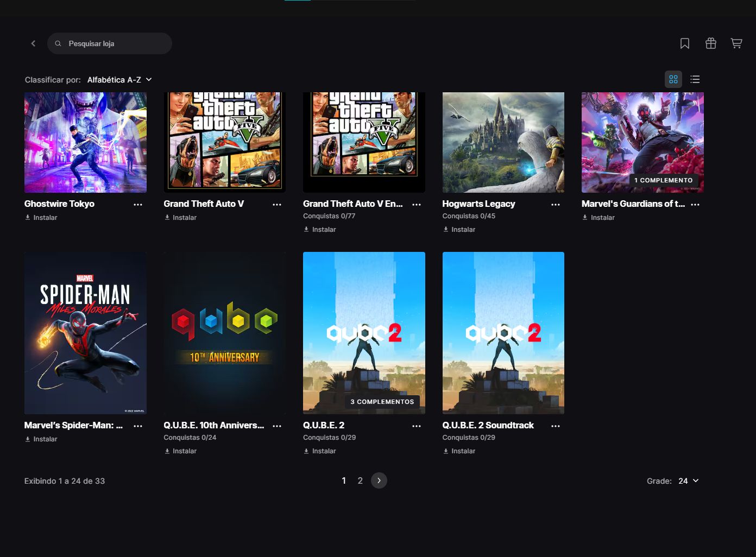This screenshot has width=756, height=557.
Task: Install Q.U.B.E. 2 Soundtrack
Action: pyautogui.click(x=459, y=451)
